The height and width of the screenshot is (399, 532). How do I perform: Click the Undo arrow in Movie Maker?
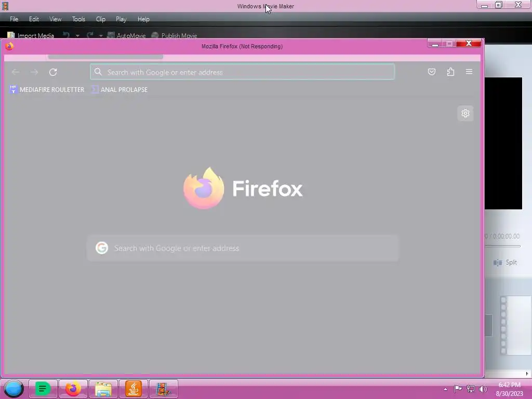66,35
